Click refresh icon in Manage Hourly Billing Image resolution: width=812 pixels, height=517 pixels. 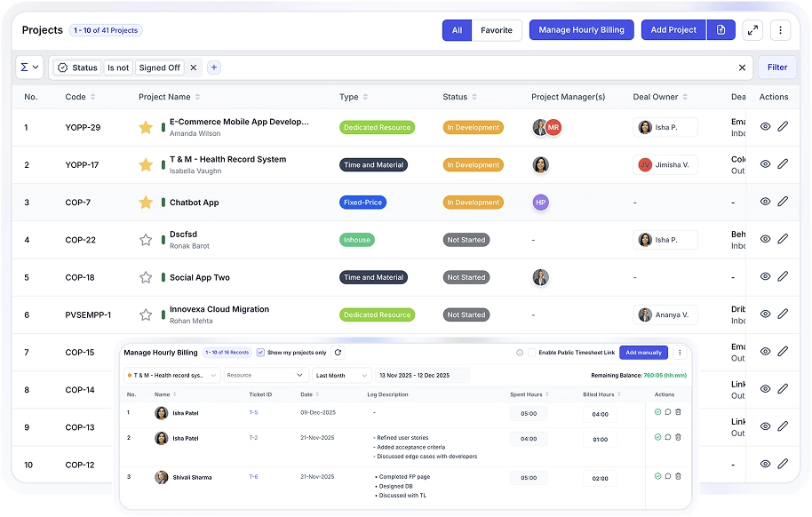(x=338, y=353)
